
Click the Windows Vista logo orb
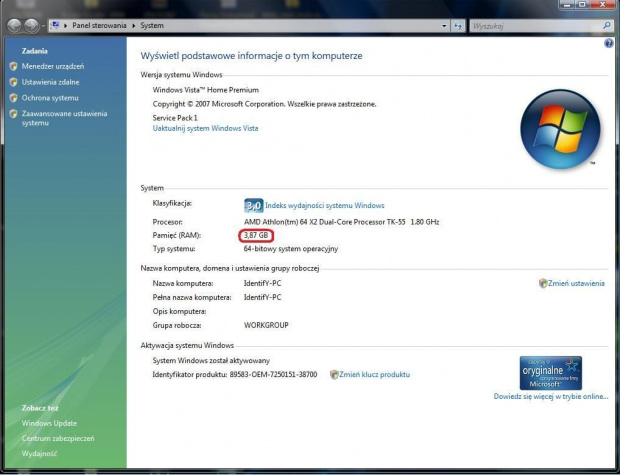tap(560, 129)
